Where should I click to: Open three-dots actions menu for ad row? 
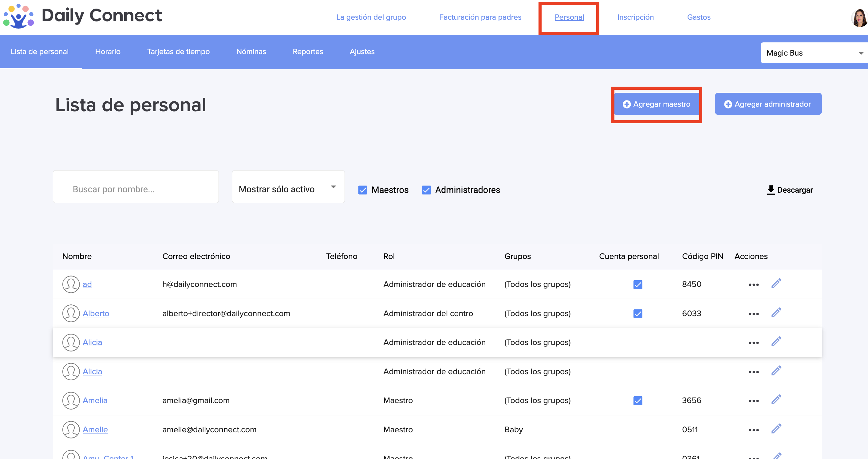tap(753, 284)
